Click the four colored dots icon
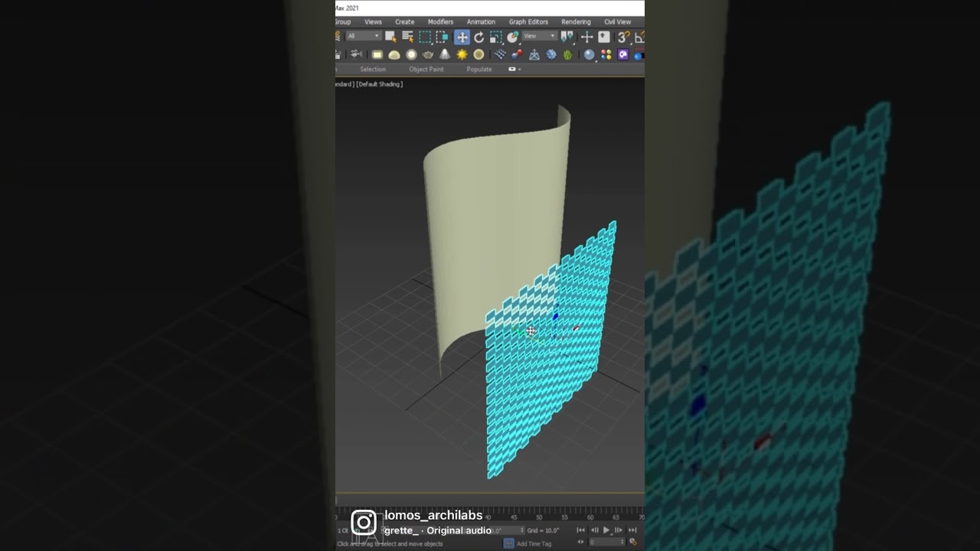This screenshot has width=980, height=551. pos(606,55)
